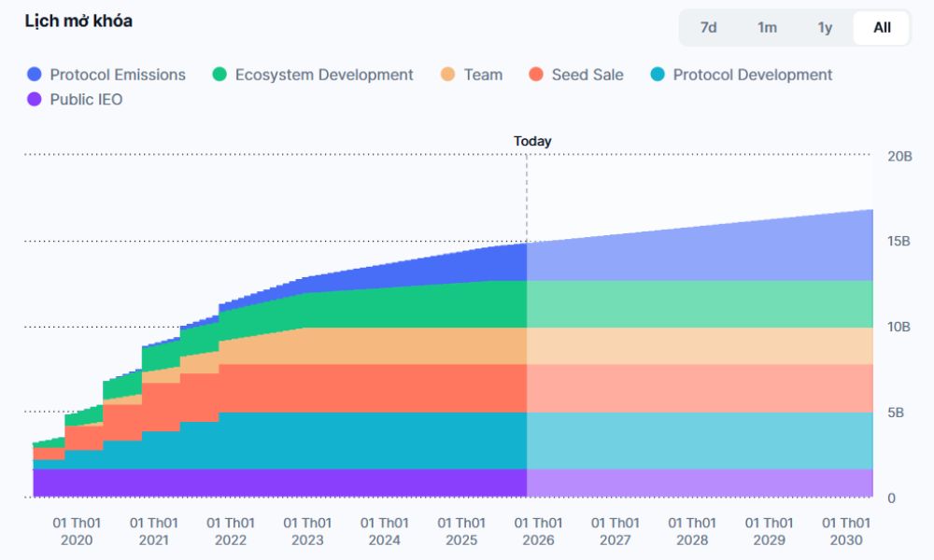Click the green Ecosystem Development legend dot
Image resolution: width=934 pixels, height=560 pixels.
tap(219, 75)
